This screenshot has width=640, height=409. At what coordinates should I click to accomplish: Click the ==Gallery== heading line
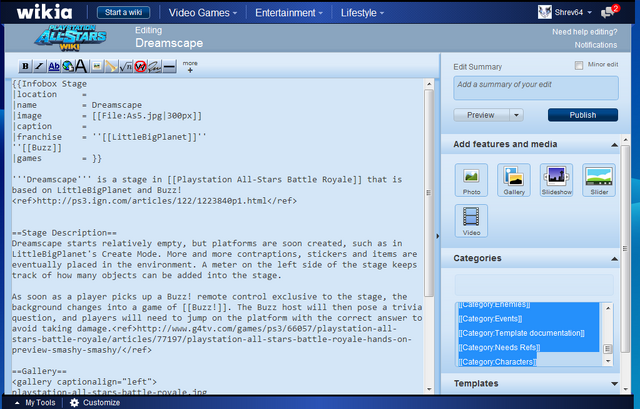pyautogui.click(x=39, y=371)
